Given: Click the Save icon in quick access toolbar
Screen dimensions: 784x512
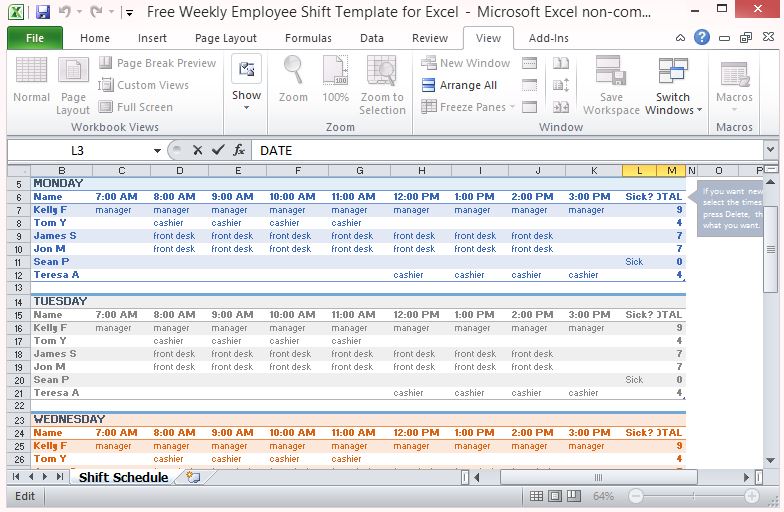Looking at the screenshot, I should [42, 13].
